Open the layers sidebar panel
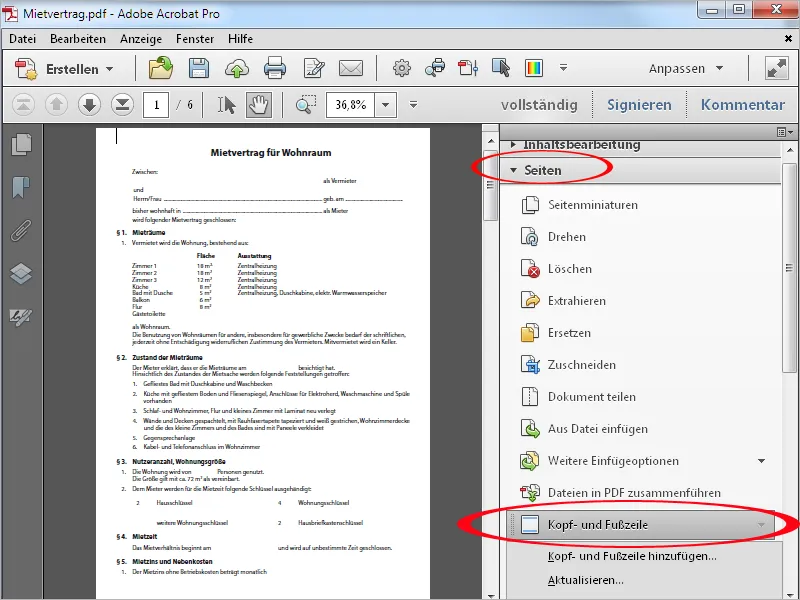The height and width of the screenshot is (600, 800). click(21, 273)
